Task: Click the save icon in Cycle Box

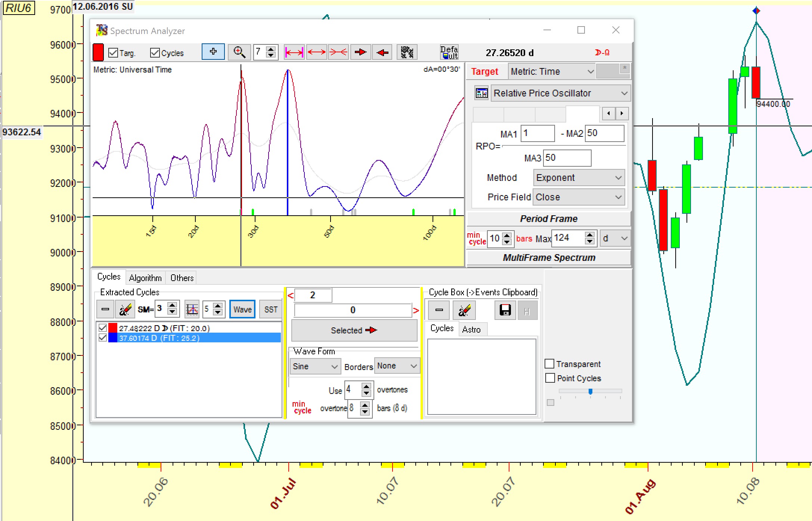Action: (x=505, y=310)
